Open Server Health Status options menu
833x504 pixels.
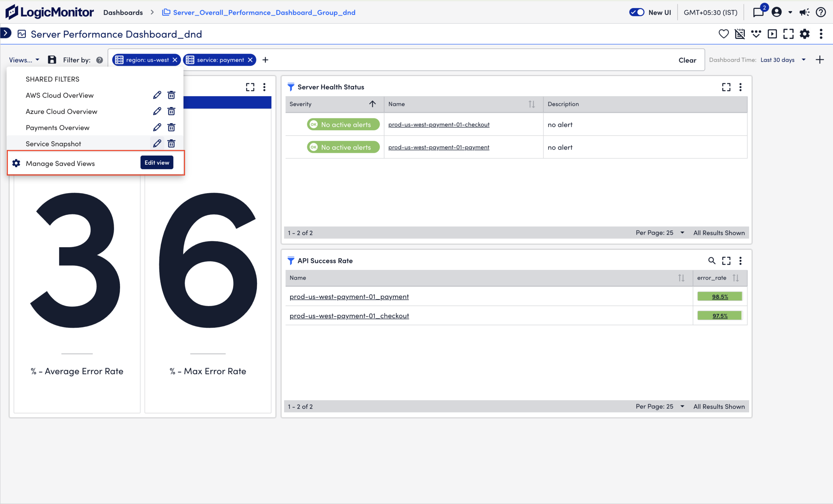click(740, 87)
